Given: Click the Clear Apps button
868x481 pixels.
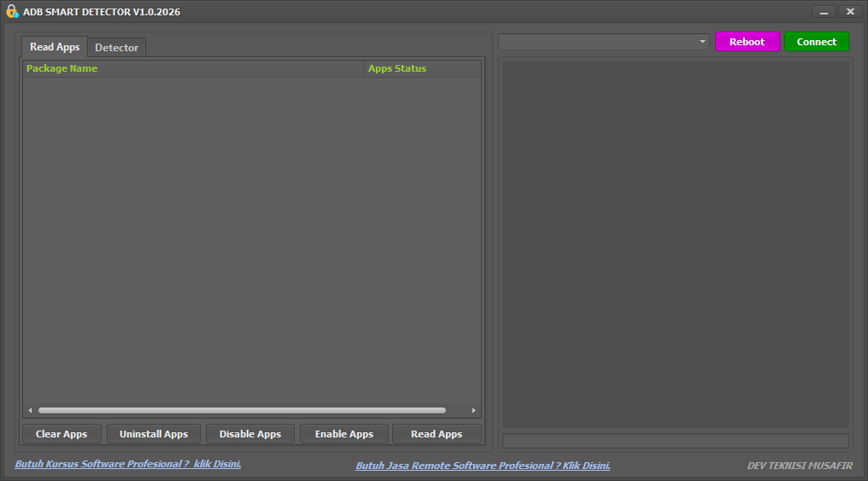Looking at the screenshot, I should [62, 434].
